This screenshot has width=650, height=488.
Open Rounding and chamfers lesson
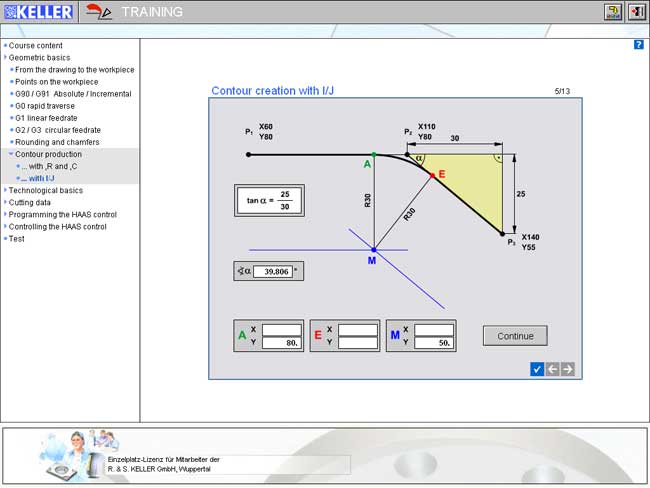pyautogui.click(x=57, y=142)
